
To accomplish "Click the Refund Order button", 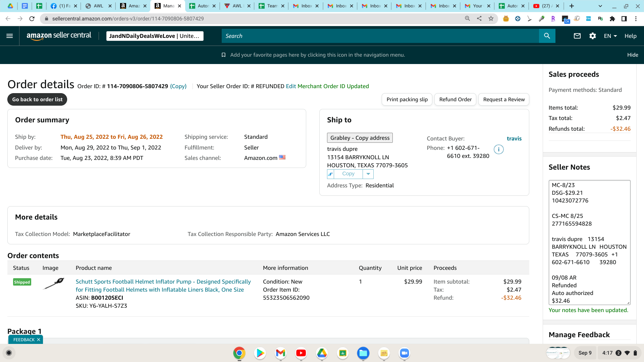I will pos(455,100).
